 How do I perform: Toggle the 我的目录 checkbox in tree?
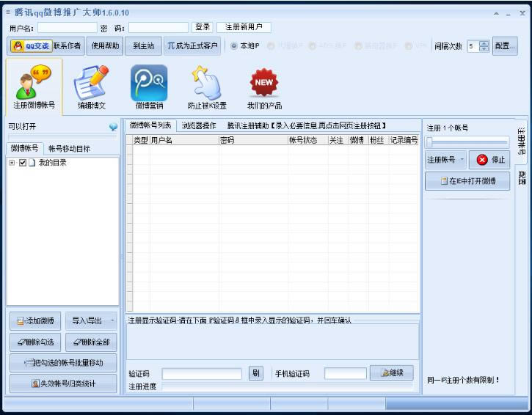[x=22, y=163]
